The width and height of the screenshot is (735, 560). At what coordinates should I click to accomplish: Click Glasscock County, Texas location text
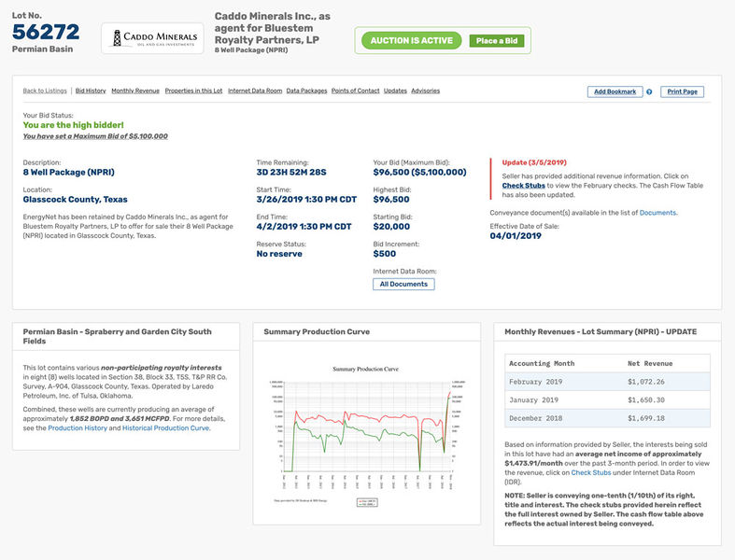coord(75,200)
